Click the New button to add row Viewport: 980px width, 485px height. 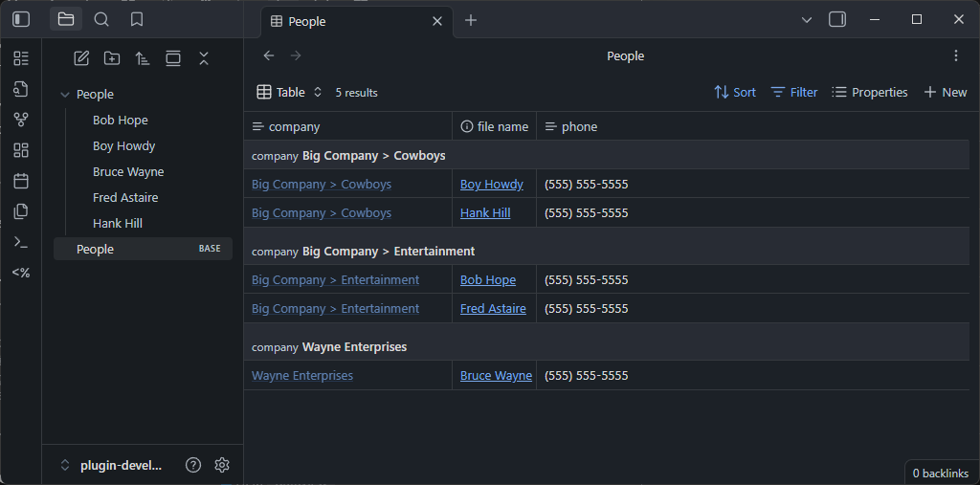click(945, 93)
